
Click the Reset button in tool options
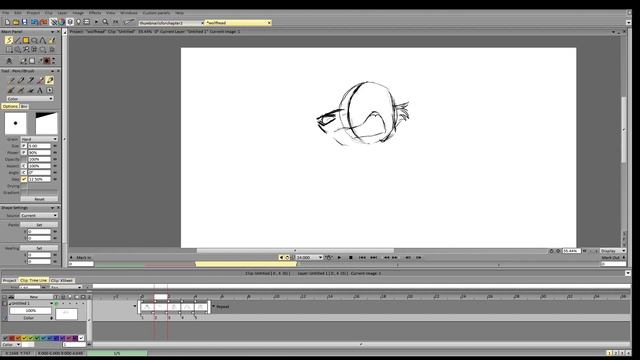click(x=39, y=199)
